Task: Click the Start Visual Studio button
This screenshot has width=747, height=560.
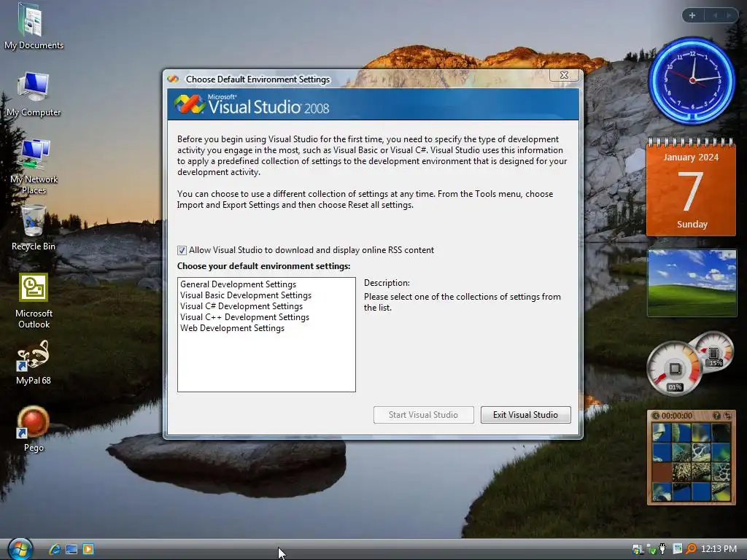Action: pos(424,415)
